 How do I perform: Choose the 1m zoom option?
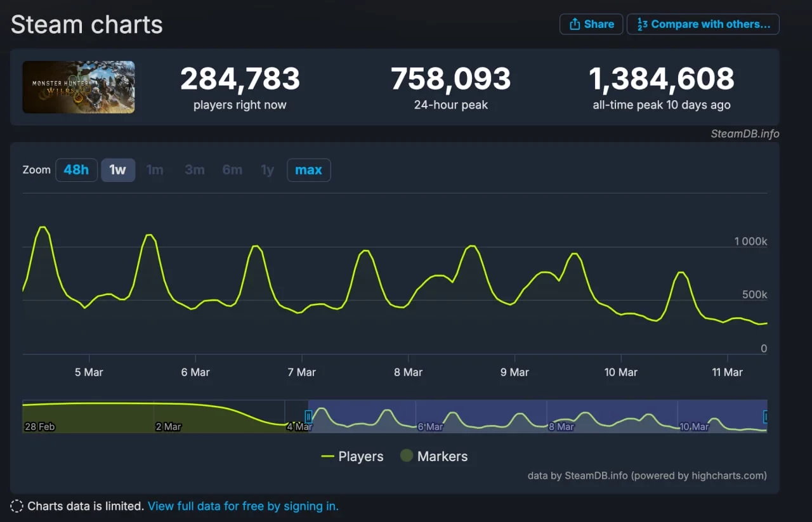pyautogui.click(x=155, y=170)
